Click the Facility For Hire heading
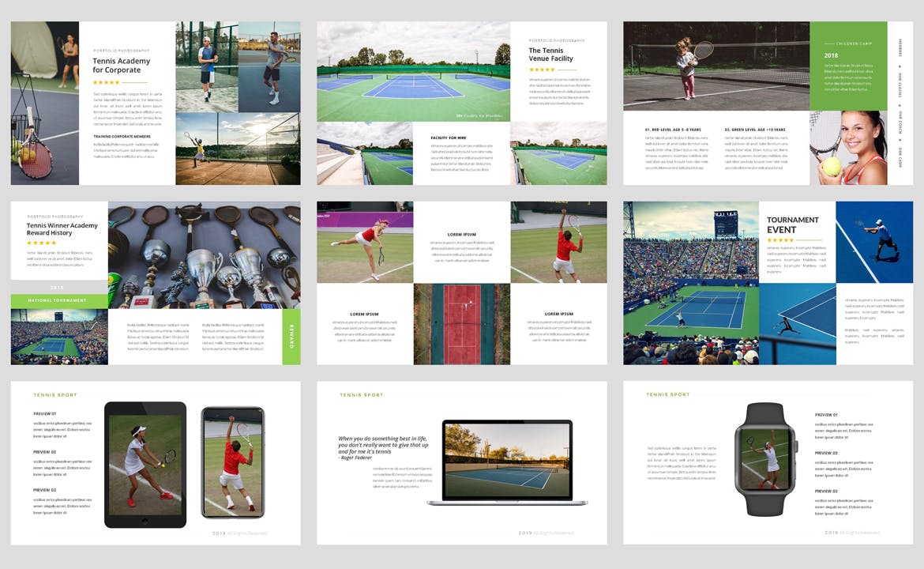 pos(449,138)
